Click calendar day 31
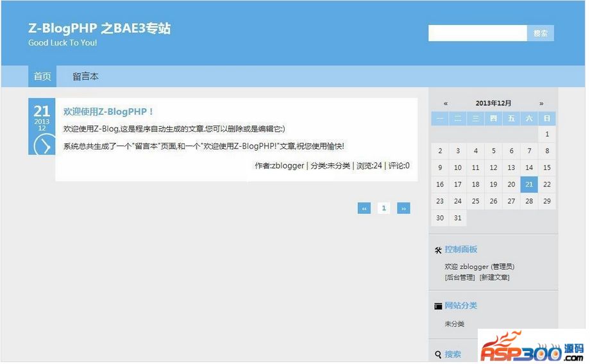 [457, 218]
